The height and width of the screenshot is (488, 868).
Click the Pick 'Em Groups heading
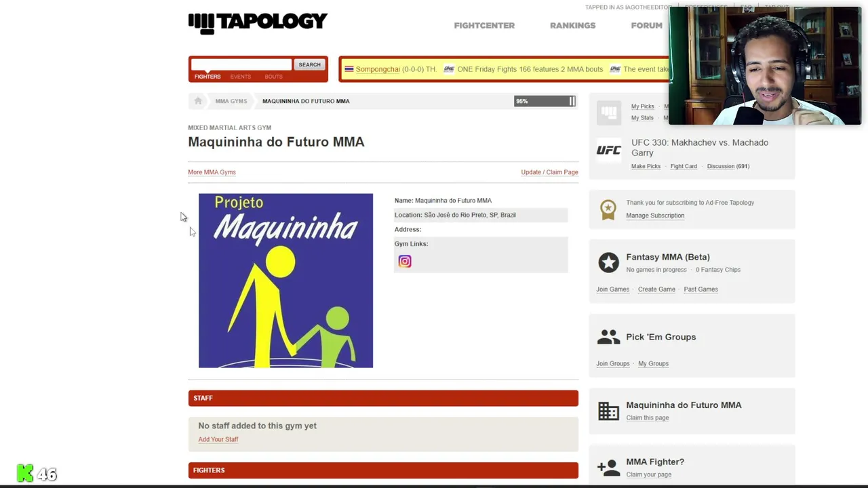point(661,337)
